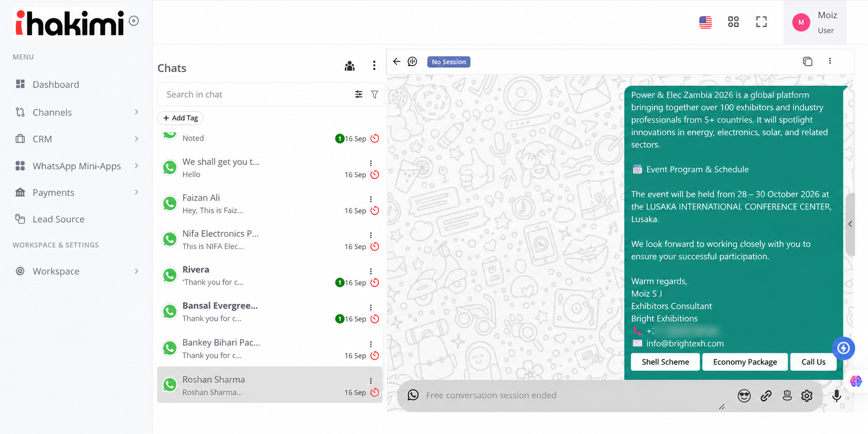The width and height of the screenshot is (868, 434).
Task: Toggle fullscreen mode icon
Action: pos(761,22)
